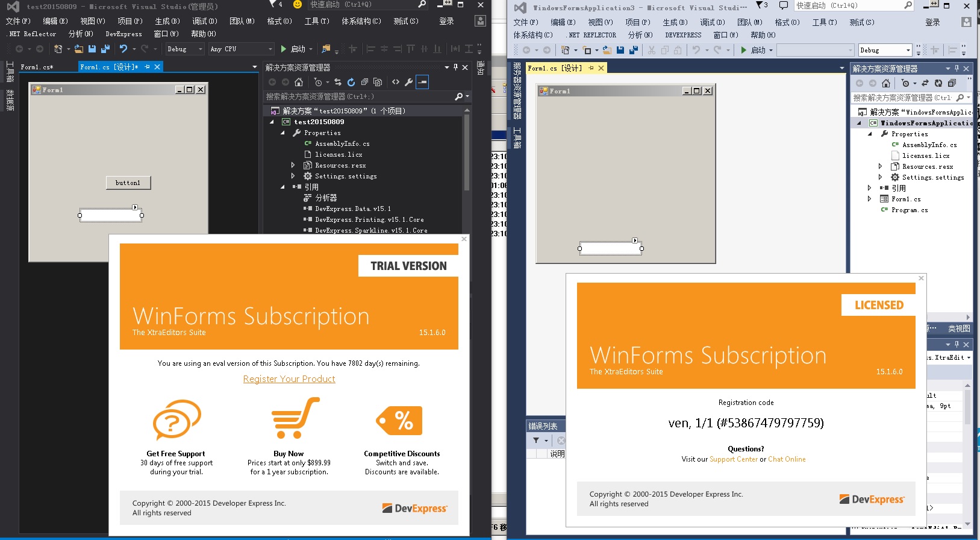Open DEVEXPRESS menu in right Visual Studio
This screenshot has width=980, height=540.
[683, 36]
